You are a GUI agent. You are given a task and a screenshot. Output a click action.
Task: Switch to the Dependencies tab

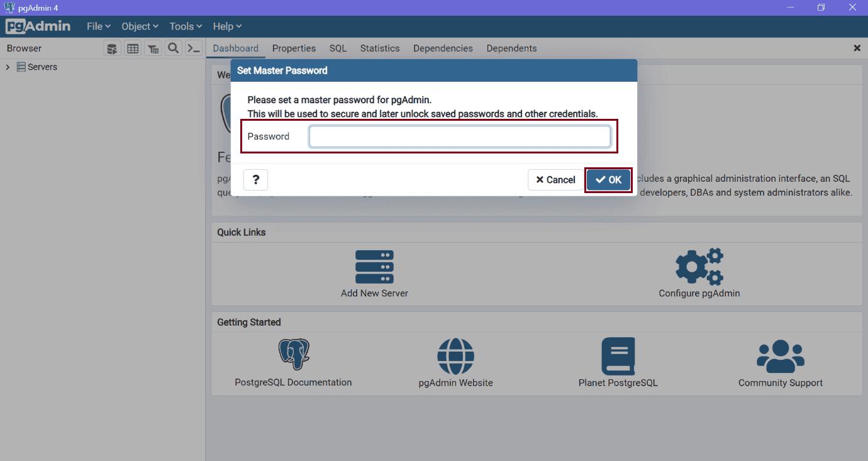[443, 48]
